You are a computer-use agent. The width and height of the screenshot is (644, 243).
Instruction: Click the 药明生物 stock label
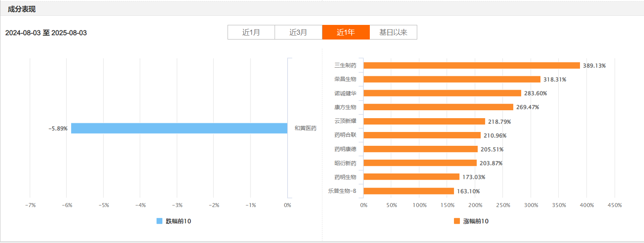pos(345,177)
